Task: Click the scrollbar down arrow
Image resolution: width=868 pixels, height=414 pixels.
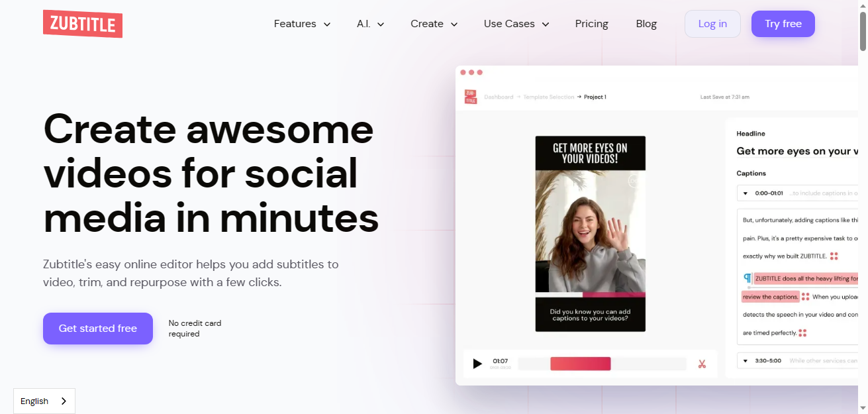Action: click(x=863, y=408)
